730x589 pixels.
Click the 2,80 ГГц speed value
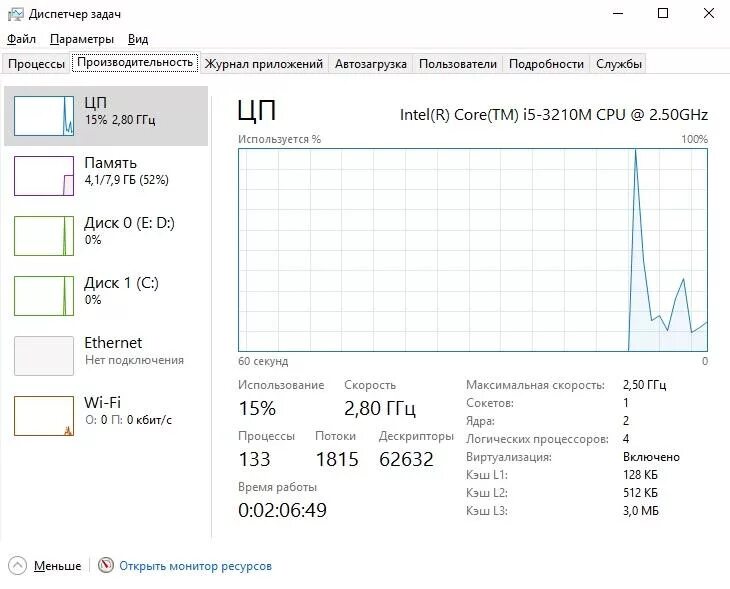point(380,409)
